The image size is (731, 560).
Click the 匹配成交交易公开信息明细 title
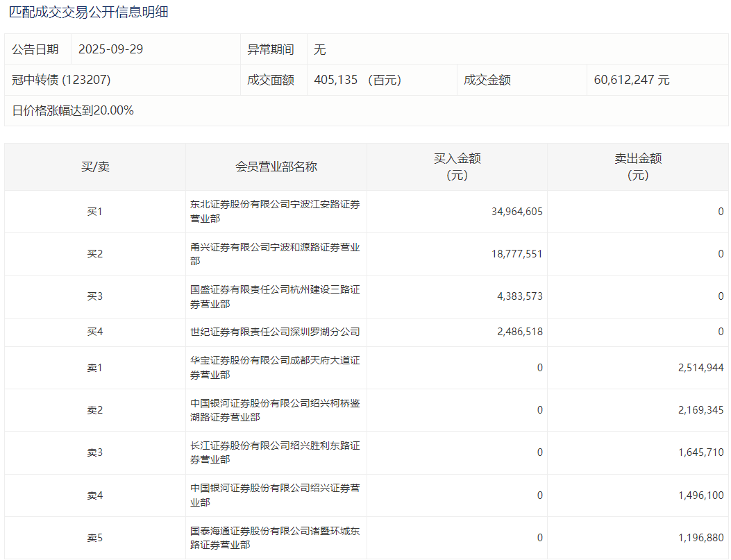coord(89,12)
